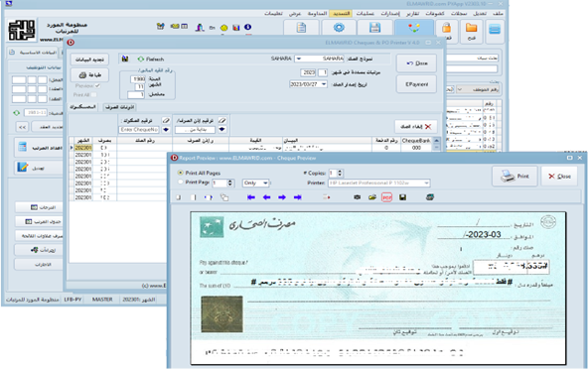Click the Close button in Report Preview
The image size is (588, 369).
pos(559,177)
